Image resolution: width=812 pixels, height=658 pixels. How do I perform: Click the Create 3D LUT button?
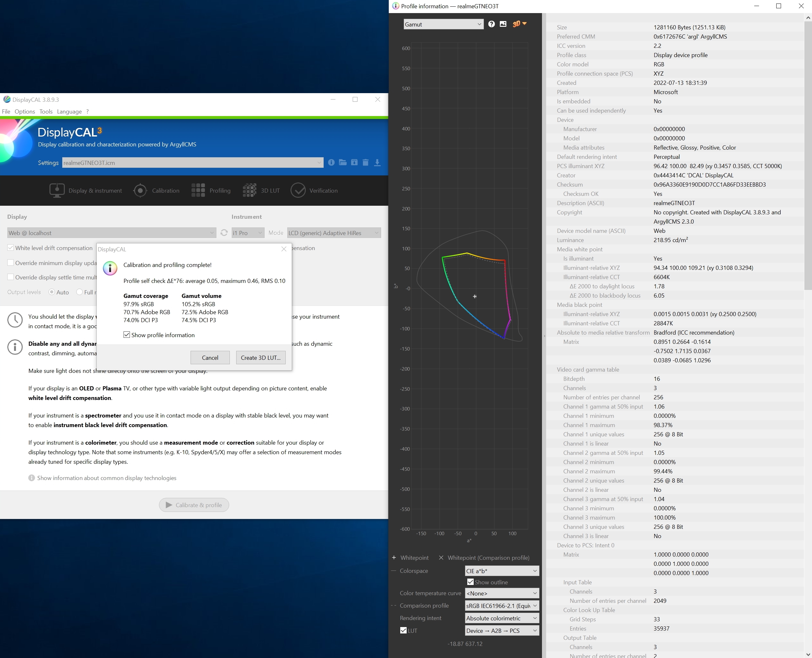[260, 358]
